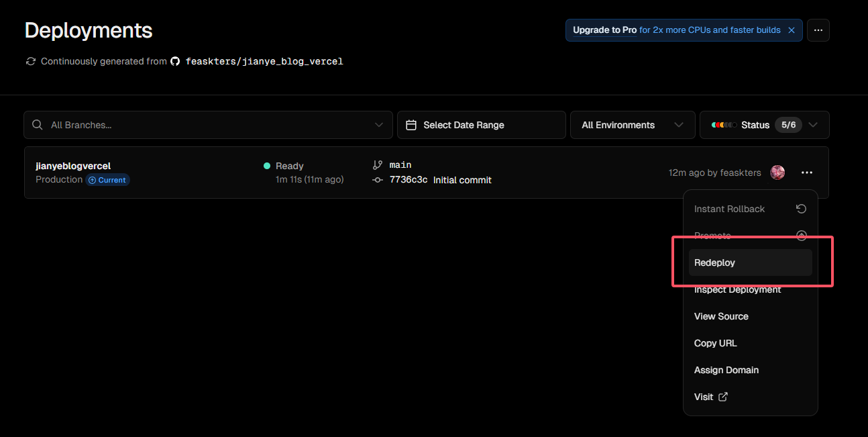Open the feaskters/jianye_blog_vercel repository link
The width and height of the screenshot is (868, 437).
point(264,61)
